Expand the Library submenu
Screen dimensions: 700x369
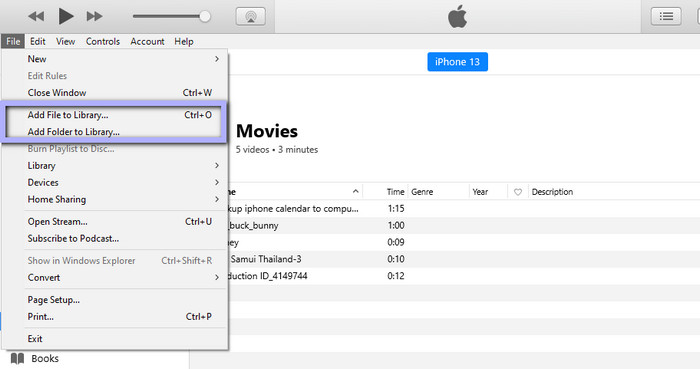[115, 166]
